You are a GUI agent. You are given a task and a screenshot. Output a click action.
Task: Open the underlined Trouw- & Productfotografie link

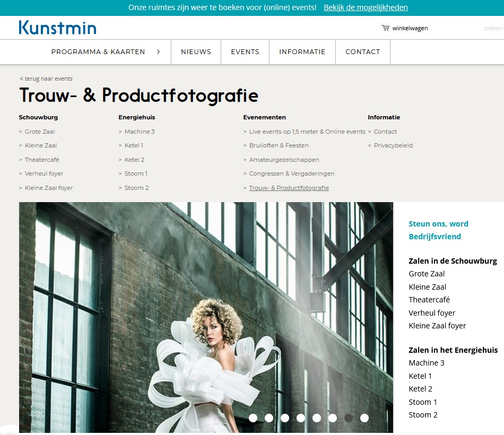click(289, 188)
